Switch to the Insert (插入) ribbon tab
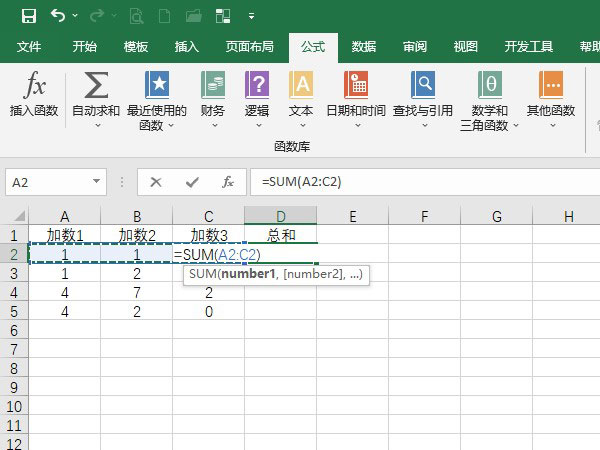Image resolution: width=600 pixels, height=450 pixels. point(187,47)
